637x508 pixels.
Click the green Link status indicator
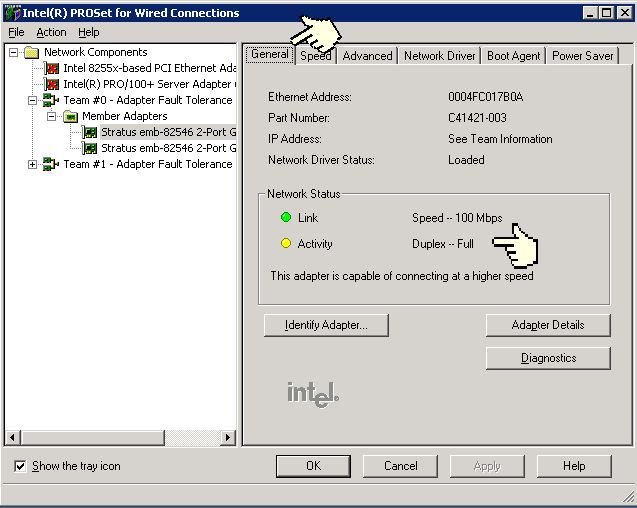(x=286, y=217)
